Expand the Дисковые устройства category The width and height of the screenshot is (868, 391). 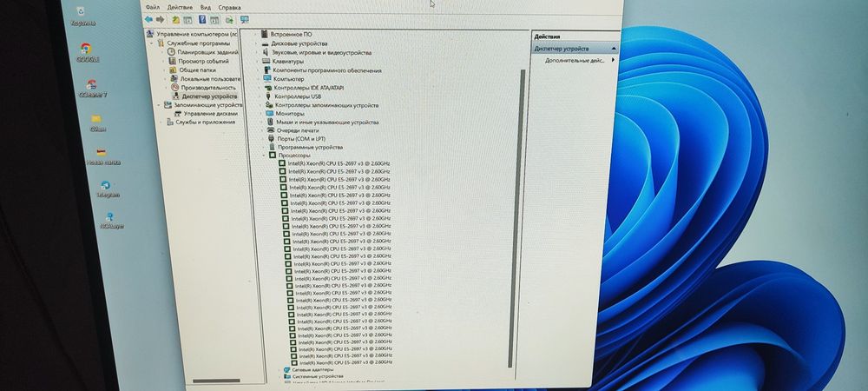click(256, 43)
